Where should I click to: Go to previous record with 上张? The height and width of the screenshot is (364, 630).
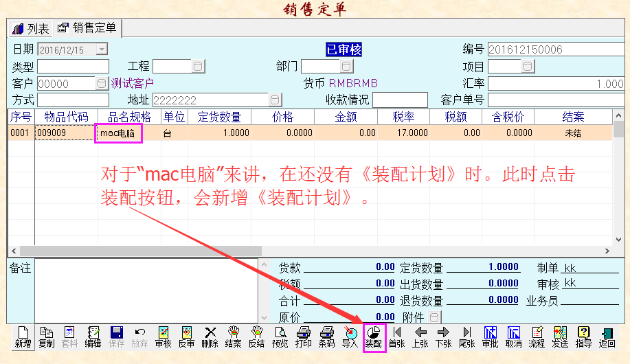pos(420,337)
